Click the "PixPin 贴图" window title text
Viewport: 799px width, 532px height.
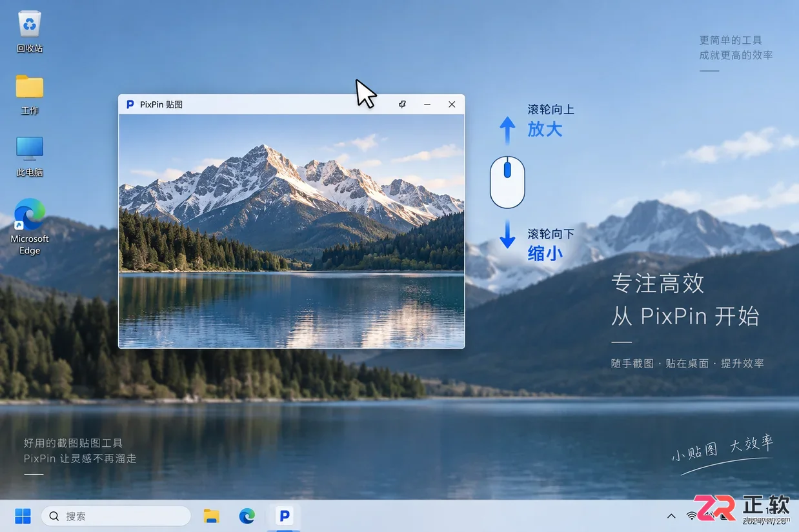(161, 104)
